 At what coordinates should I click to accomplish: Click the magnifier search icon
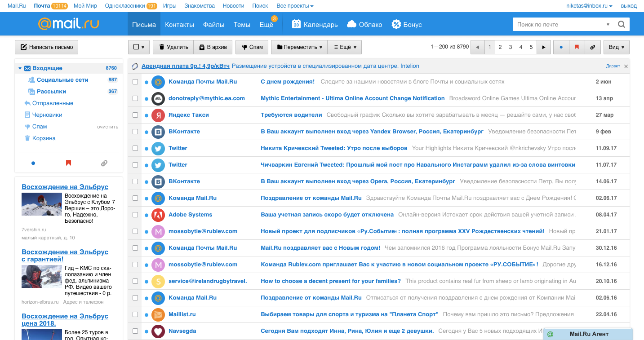tap(622, 25)
